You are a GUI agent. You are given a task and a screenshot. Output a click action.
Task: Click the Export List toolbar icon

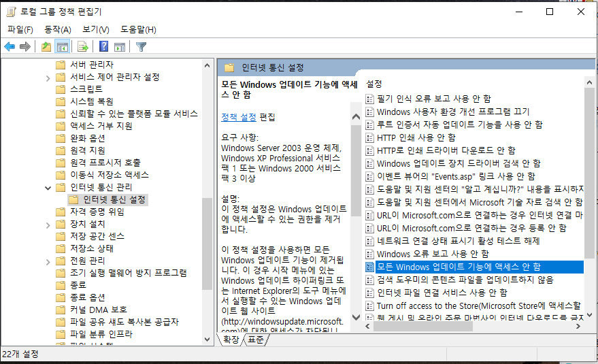(x=82, y=47)
